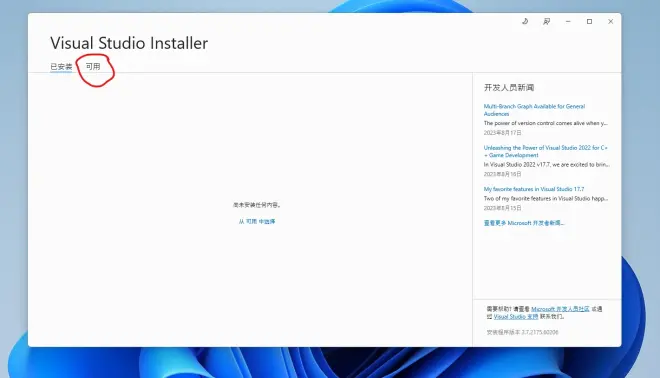Click the 尚未安装任何内容 message text

coord(257,205)
